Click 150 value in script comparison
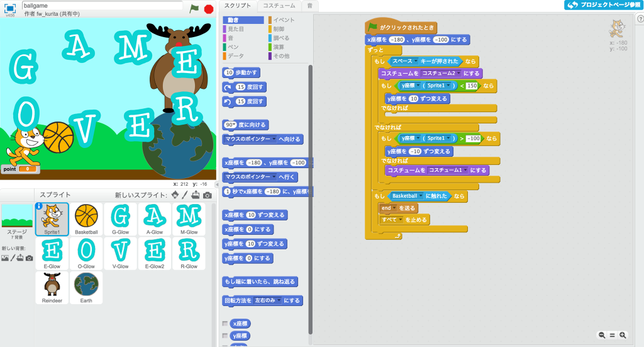The image size is (644, 347). [472, 86]
